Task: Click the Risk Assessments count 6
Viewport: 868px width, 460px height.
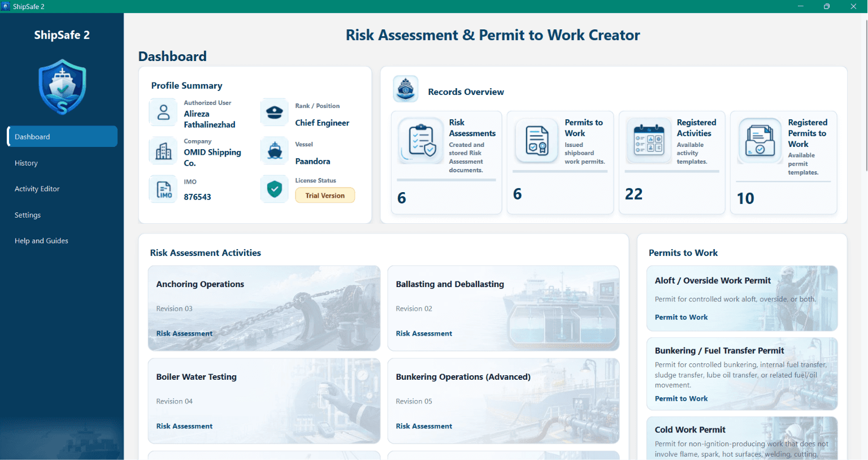Action: pos(402,198)
